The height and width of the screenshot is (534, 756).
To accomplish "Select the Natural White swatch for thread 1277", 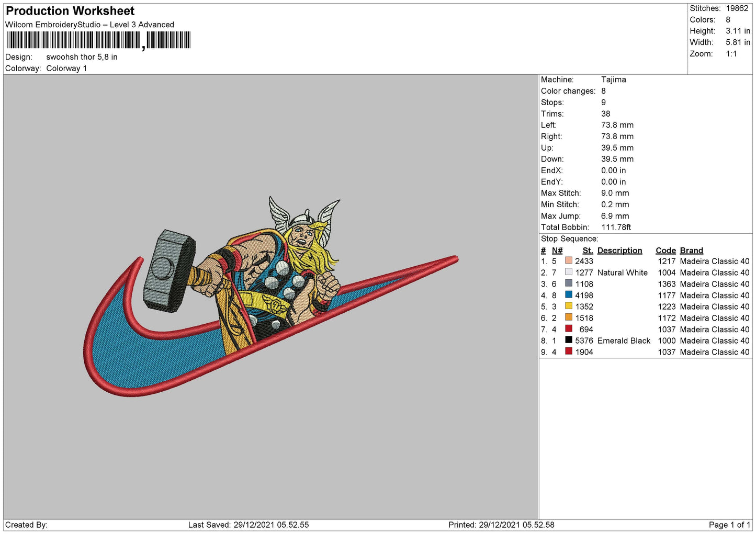I will (x=568, y=272).
